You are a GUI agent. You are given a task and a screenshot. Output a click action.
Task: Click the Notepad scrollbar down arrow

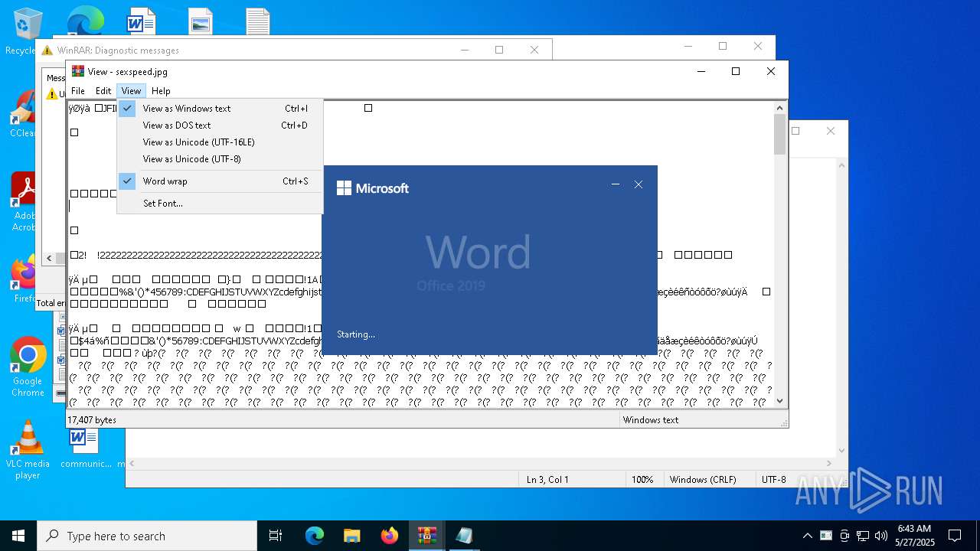pyautogui.click(x=842, y=451)
